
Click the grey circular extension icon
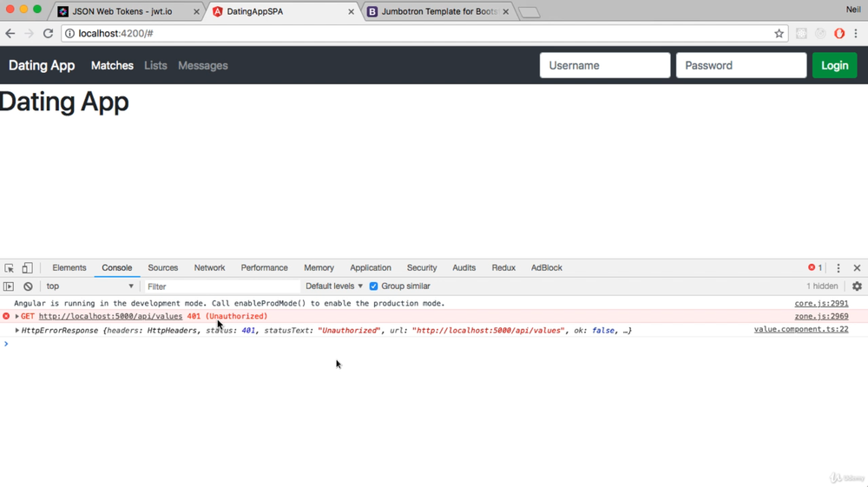(820, 33)
